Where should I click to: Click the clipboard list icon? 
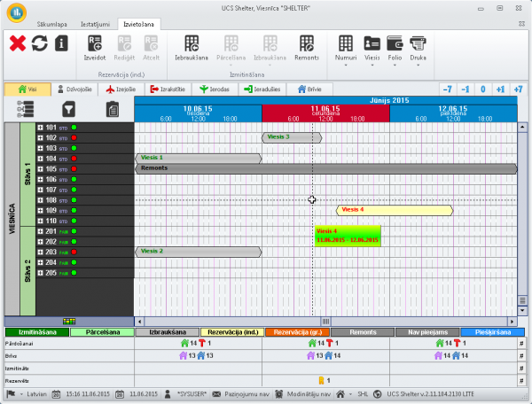(112, 109)
